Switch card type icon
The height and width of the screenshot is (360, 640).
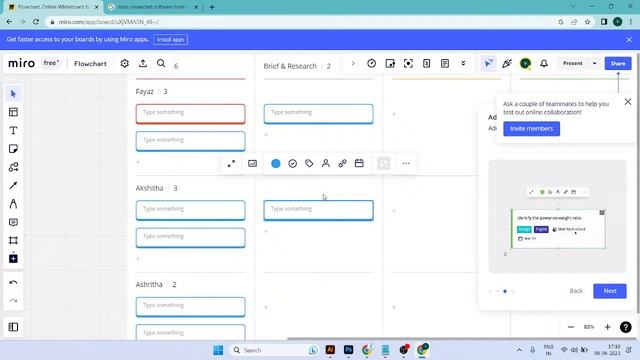point(253,163)
